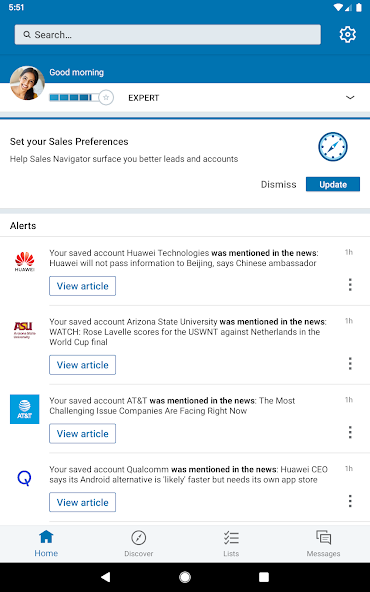View article for Arizona State University alert
Viewport: 370px width, 592px height.
82,365
